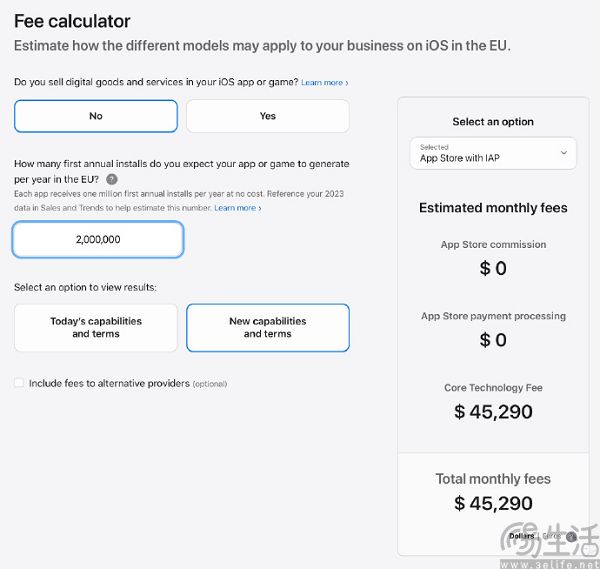Choose Today's capabilities and terms option
Viewport: 600px width, 569px height.
[96, 328]
